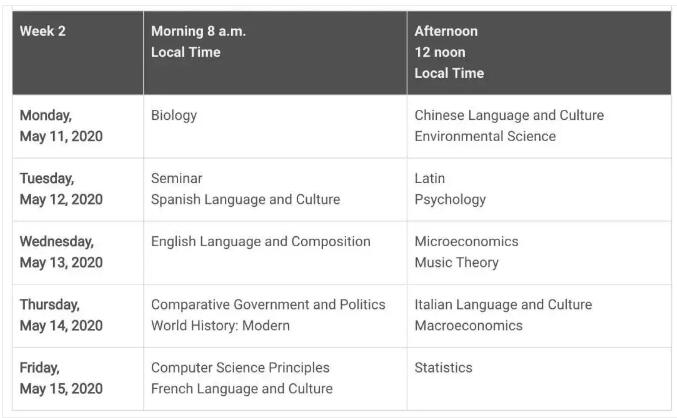Viewport: 677px width, 418px height.
Task: Click the Psychology exam entry
Action: pyautogui.click(x=450, y=200)
